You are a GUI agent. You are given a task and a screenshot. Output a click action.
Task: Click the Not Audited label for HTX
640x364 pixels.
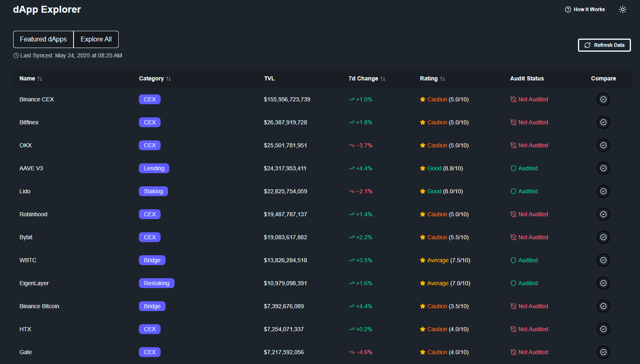pyautogui.click(x=533, y=329)
